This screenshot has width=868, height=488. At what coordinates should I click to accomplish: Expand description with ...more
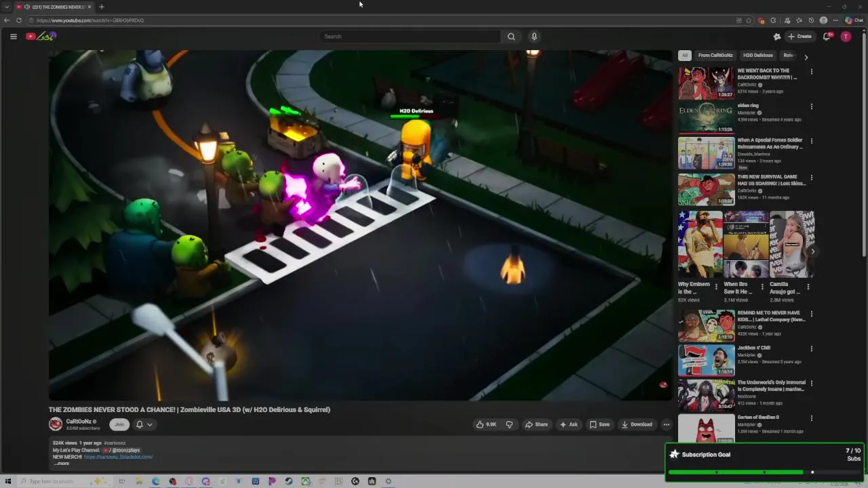point(61,464)
